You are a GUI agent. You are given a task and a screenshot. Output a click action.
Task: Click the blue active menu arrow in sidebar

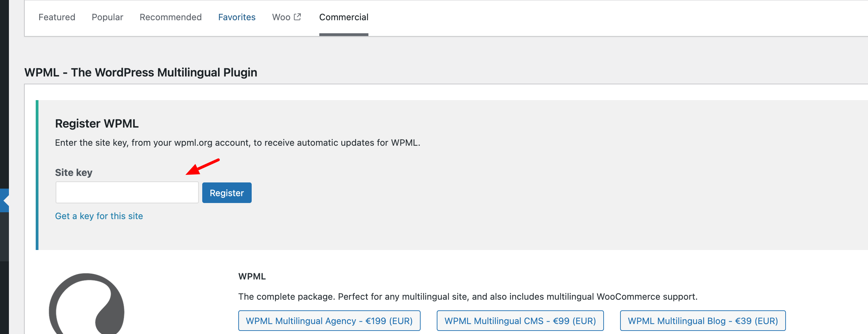click(x=4, y=200)
